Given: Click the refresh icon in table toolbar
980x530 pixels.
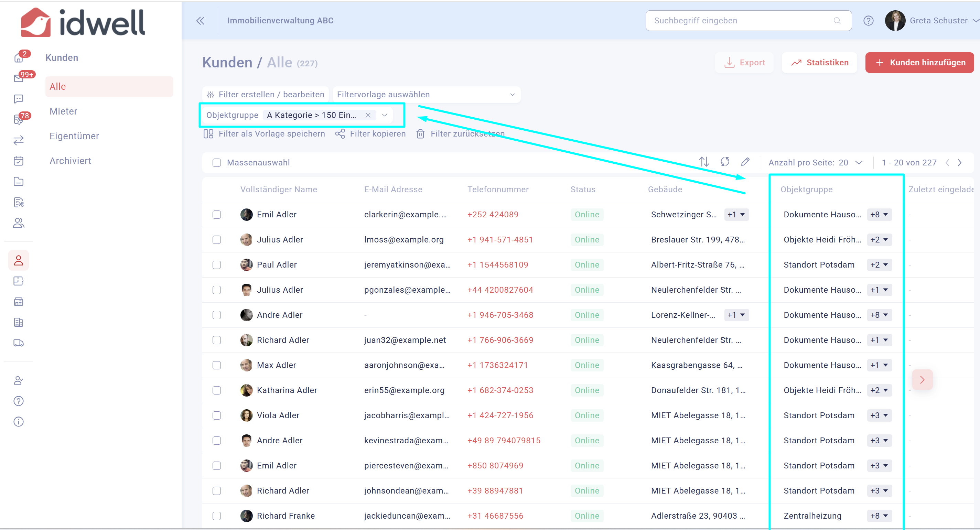Looking at the screenshot, I should coord(725,162).
